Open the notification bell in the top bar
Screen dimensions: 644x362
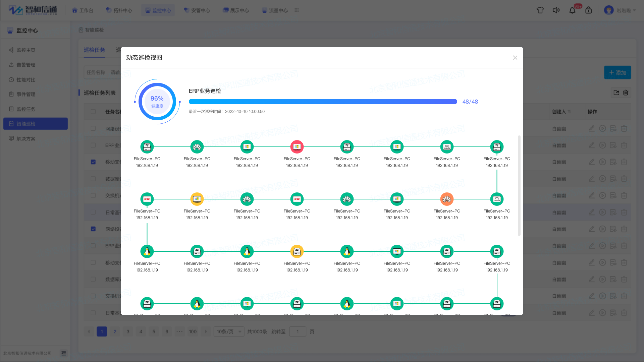[x=572, y=10]
